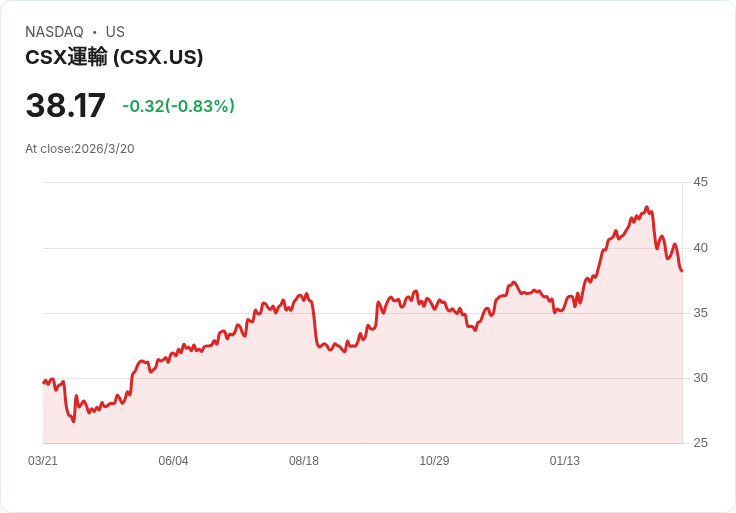Click the chart's lowest dip near 27

click(73, 421)
